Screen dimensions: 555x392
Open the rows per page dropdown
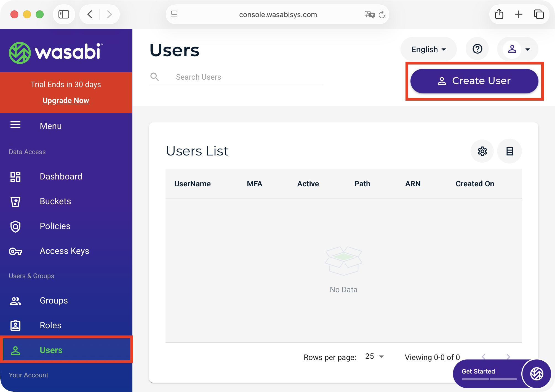click(x=374, y=356)
